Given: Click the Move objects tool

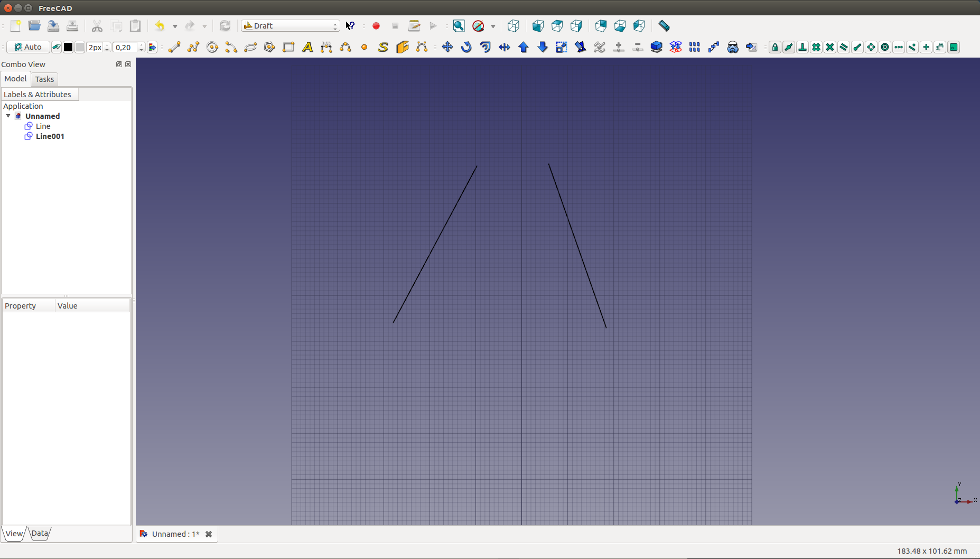Looking at the screenshot, I should (447, 47).
